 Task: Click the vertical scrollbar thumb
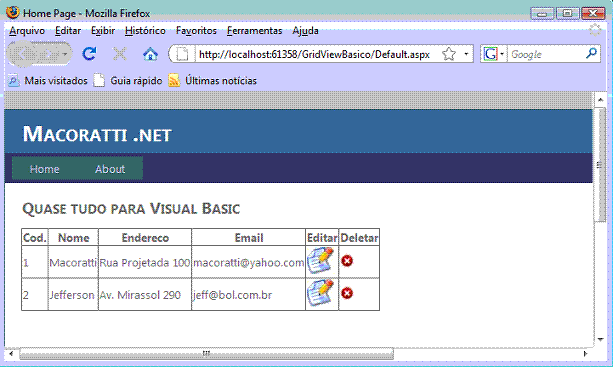600,164
